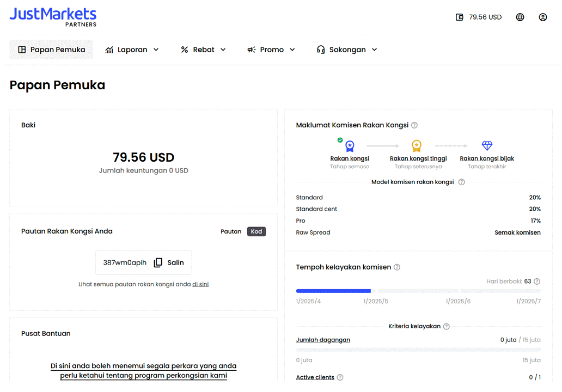
Task: Click the blue Rakan kongsi ribbon badge
Action: (x=350, y=146)
